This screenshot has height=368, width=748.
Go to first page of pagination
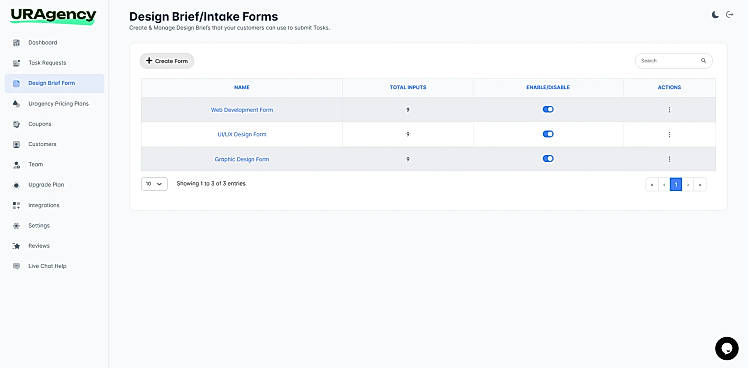coord(652,184)
